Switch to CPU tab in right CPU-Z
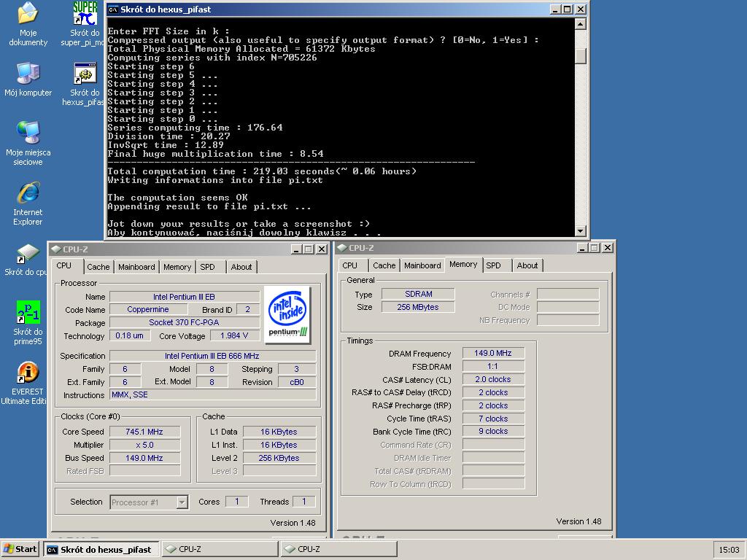 point(353,265)
